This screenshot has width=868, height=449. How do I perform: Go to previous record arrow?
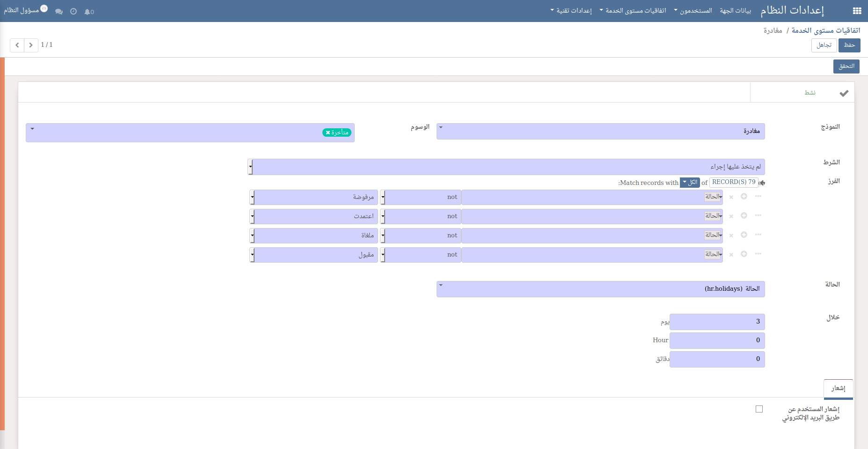tap(17, 45)
